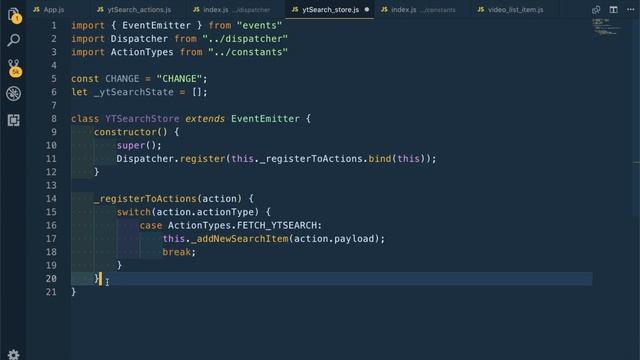Click the action.payload argument
Image resolution: width=640 pixels, height=360 pixels.
coord(334,239)
